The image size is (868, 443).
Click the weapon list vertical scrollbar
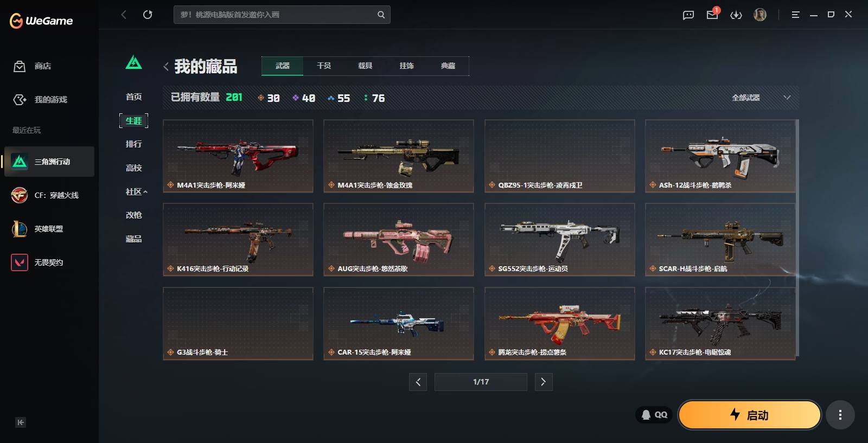coord(797,239)
